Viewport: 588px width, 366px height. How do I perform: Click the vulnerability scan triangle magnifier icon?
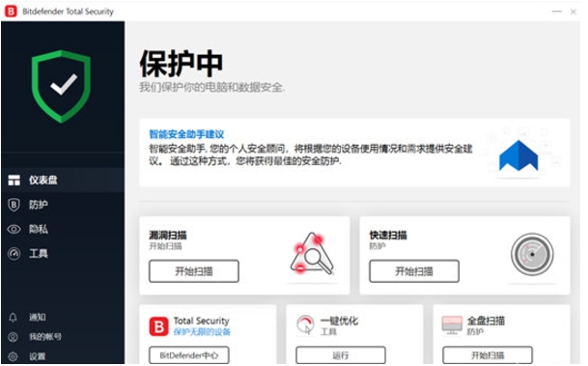point(311,254)
